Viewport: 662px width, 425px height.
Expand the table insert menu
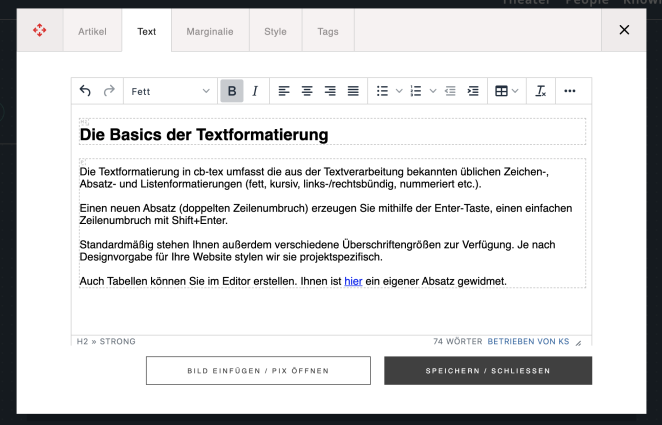pos(507,91)
